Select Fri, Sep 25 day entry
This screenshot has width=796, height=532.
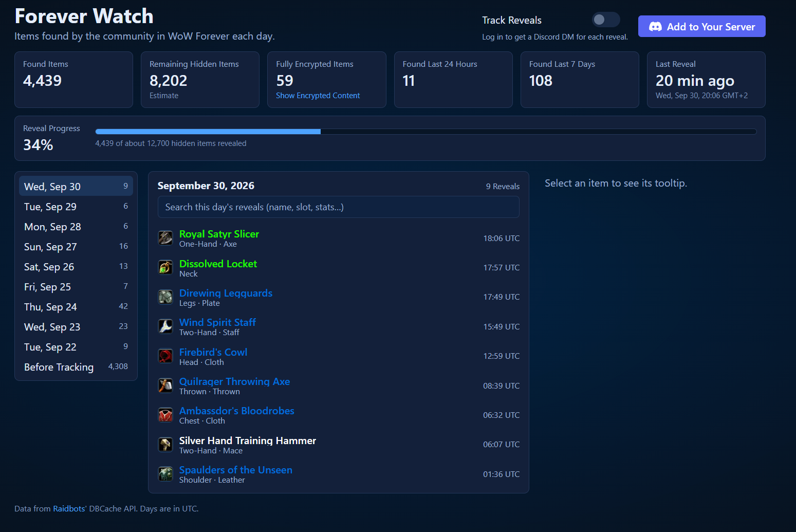(76, 286)
